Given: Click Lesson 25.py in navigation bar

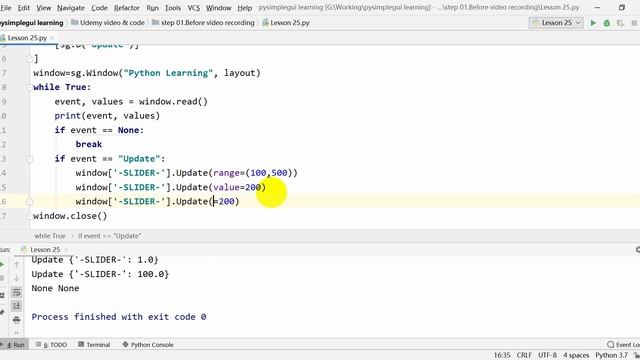Looking at the screenshot, I should [x=286, y=23].
